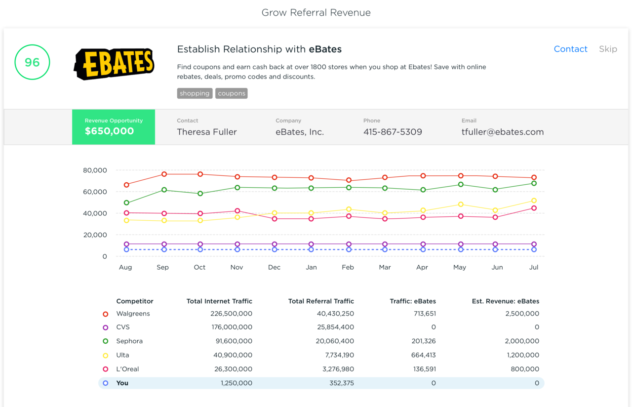Click the 96 score circle

click(32, 62)
